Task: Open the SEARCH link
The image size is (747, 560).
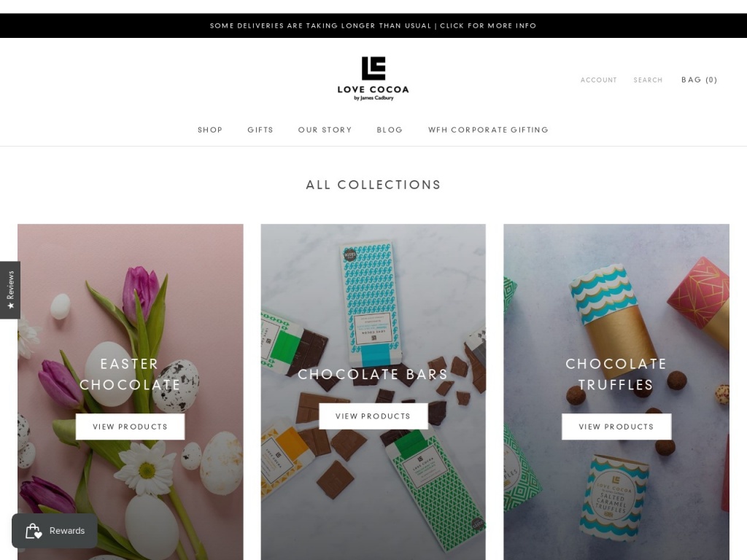Action: click(648, 80)
